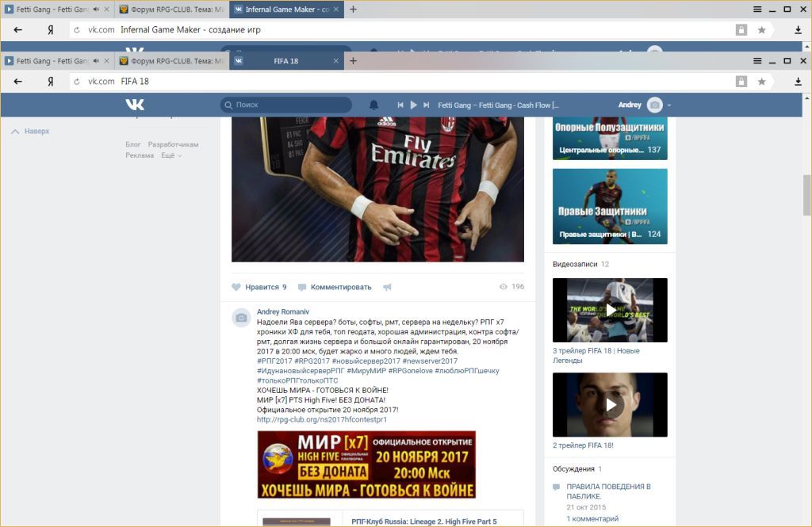Click the front window vertical scrollbar thumb
812x527 pixels.
(806, 195)
